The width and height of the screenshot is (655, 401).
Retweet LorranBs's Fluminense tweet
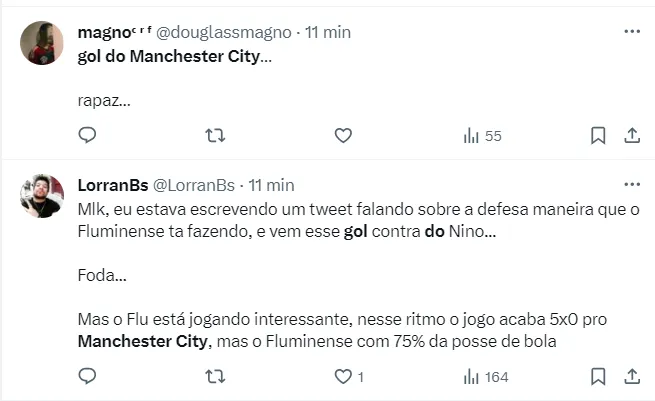pyautogui.click(x=214, y=376)
